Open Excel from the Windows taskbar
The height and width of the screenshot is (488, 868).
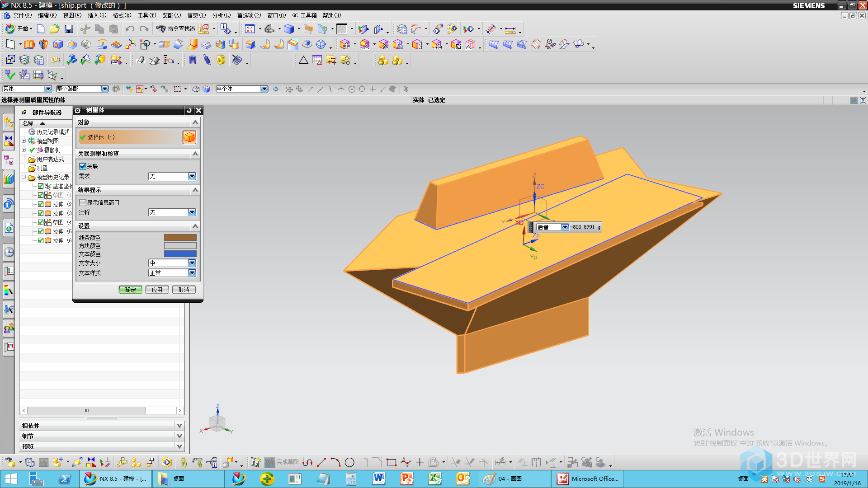[434, 479]
